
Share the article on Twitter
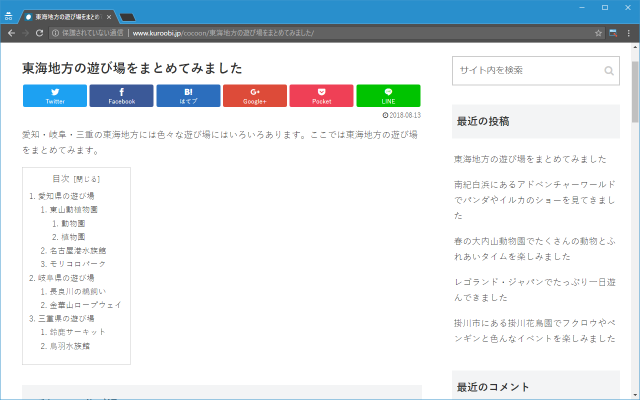click(x=55, y=96)
